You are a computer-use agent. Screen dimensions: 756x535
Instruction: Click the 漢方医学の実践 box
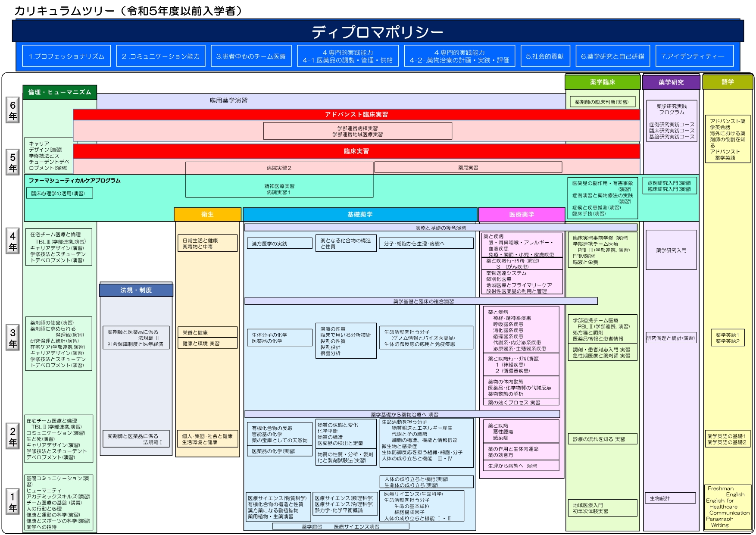[279, 244]
